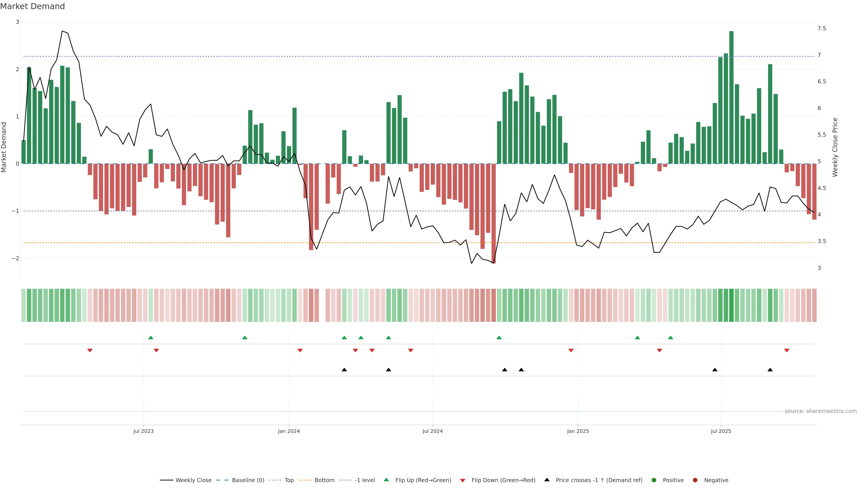Click the tallest green bar after Jul 2025

pos(731,98)
